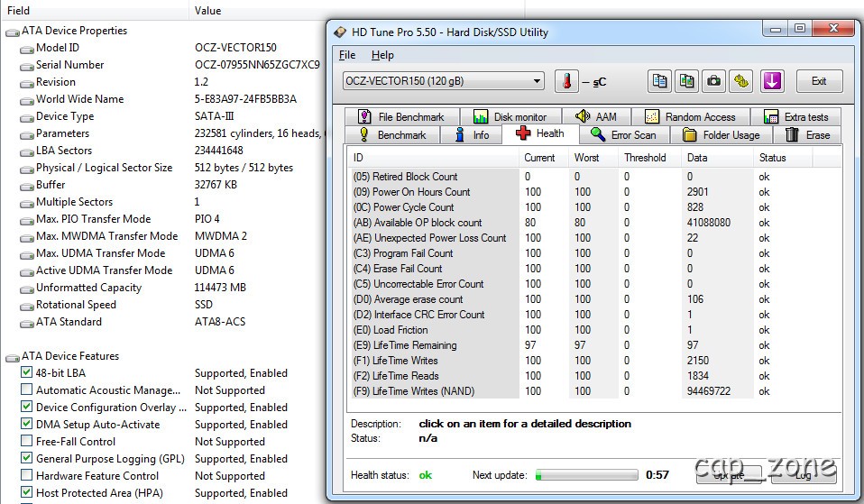This screenshot has width=864, height=504.
Task: Click the Update button
Action: click(730, 475)
